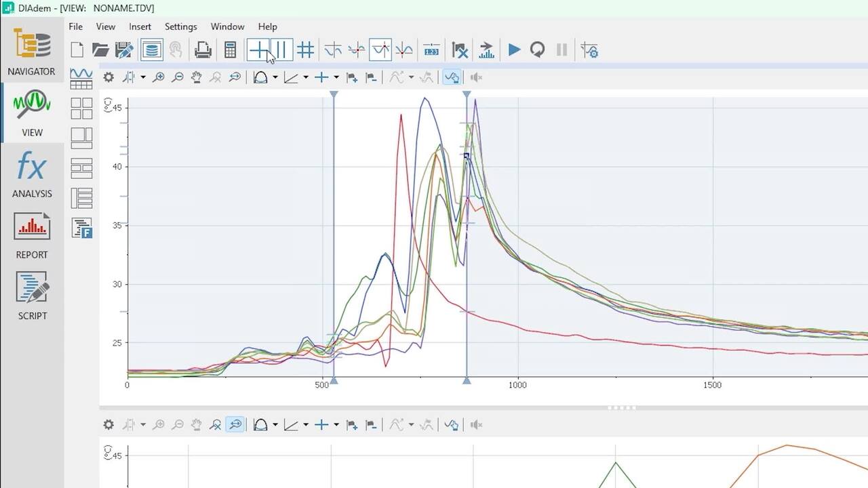The image size is (868, 488).
Task: Click the save layout icon
Action: (124, 50)
